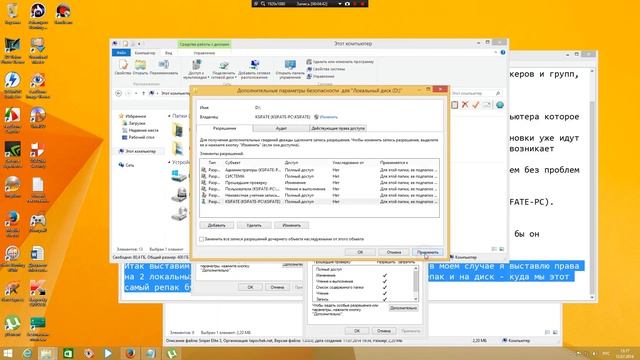640x360 pixels.
Task: Click Manage (Управление) entry in ribbon group
Action: click(320, 76)
